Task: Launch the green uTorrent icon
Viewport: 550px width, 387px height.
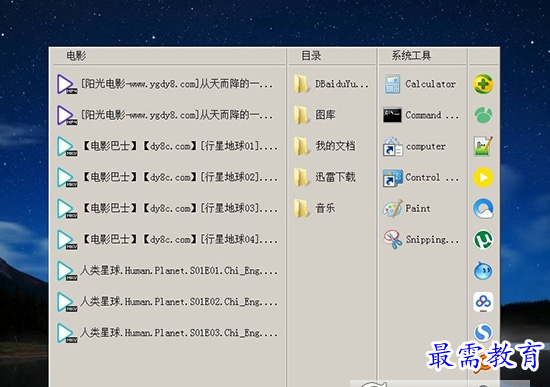Action: 483,240
